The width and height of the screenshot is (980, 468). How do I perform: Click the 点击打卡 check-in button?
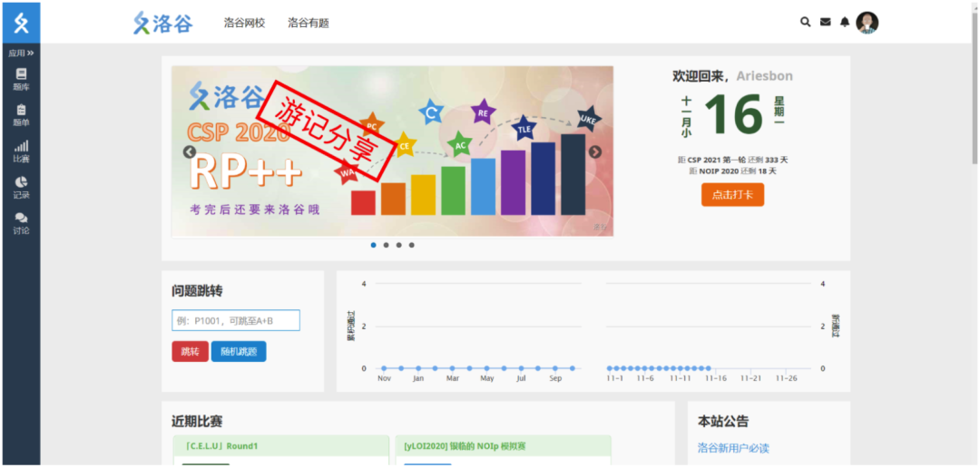732,194
